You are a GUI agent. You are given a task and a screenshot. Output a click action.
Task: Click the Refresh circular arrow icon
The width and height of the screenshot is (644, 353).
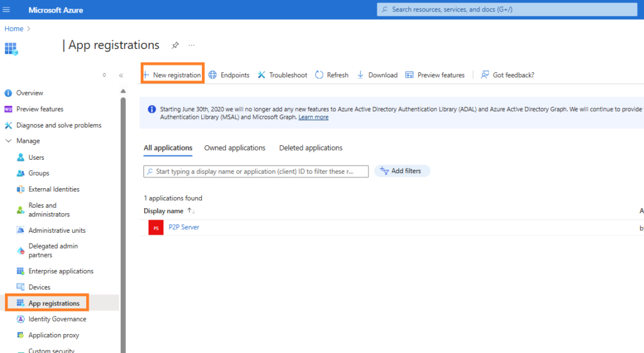[x=319, y=75]
